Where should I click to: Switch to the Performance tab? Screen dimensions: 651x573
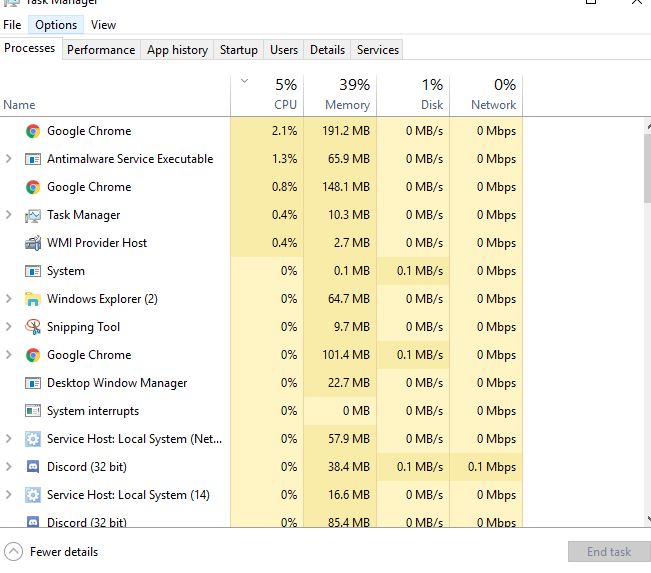[x=101, y=50]
